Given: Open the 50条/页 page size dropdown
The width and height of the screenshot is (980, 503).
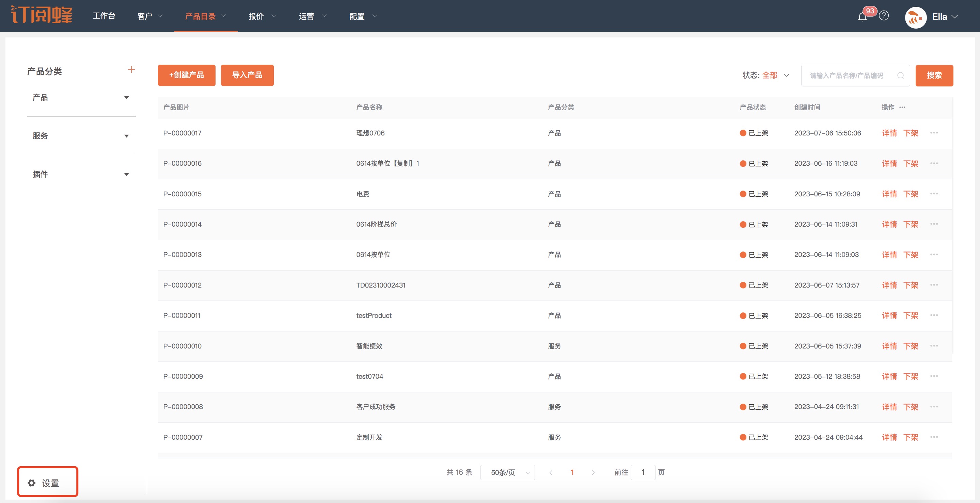Looking at the screenshot, I should coord(507,473).
